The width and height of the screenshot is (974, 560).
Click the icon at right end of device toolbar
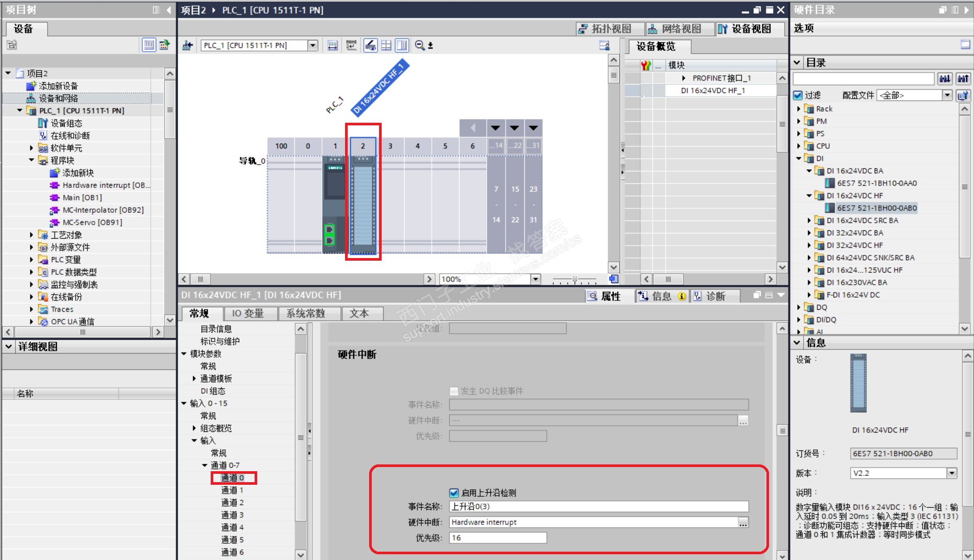pos(604,45)
